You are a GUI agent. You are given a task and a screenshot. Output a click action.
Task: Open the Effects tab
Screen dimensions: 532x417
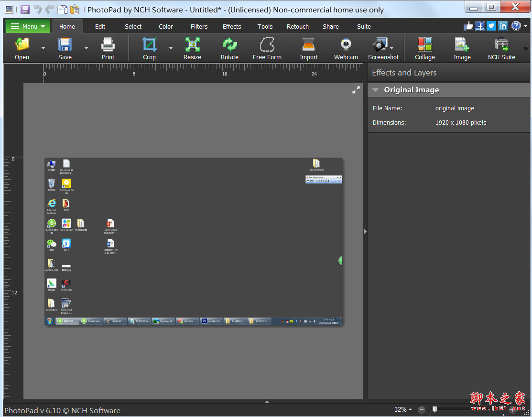pyautogui.click(x=232, y=26)
